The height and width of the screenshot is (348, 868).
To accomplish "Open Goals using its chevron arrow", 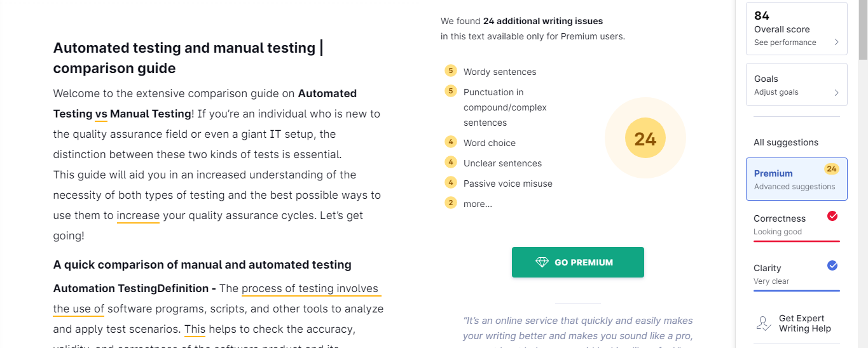I will 836,92.
